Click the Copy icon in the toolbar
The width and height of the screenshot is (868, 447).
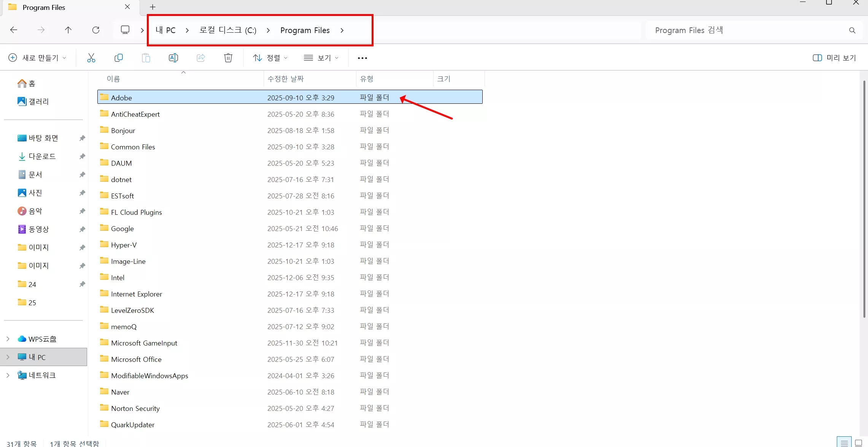[x=119, y=58]
